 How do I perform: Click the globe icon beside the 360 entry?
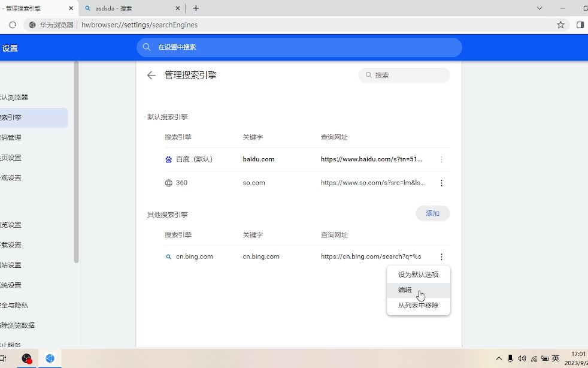point(168,183)
